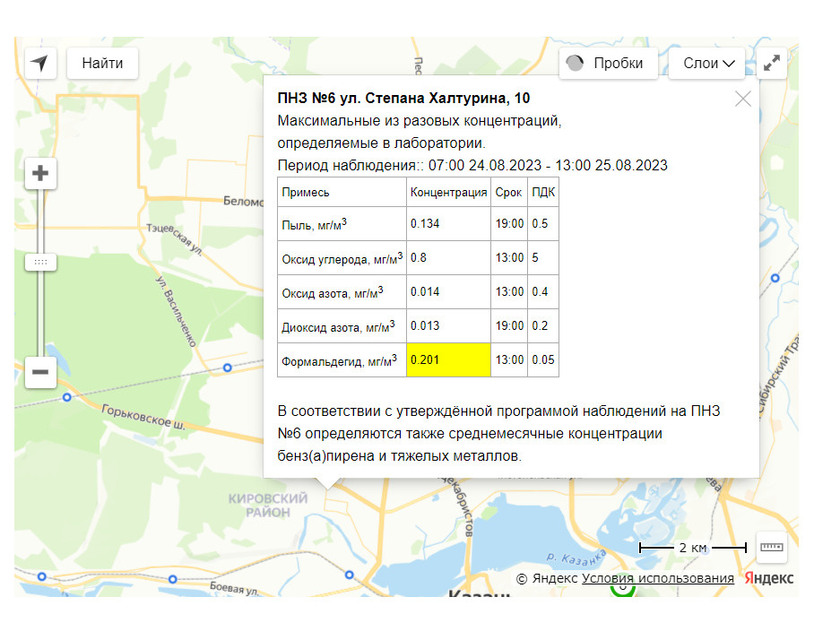Select blue marker right of ул. Васильченко
The height and width of the screenshot is (623, 840).
coord(227,367)
